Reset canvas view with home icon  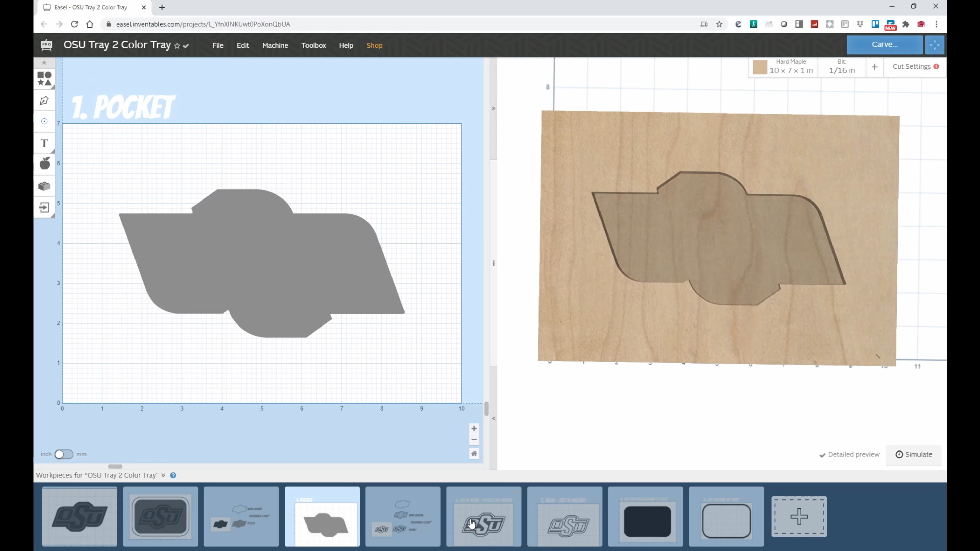click(x=474, y=453)
